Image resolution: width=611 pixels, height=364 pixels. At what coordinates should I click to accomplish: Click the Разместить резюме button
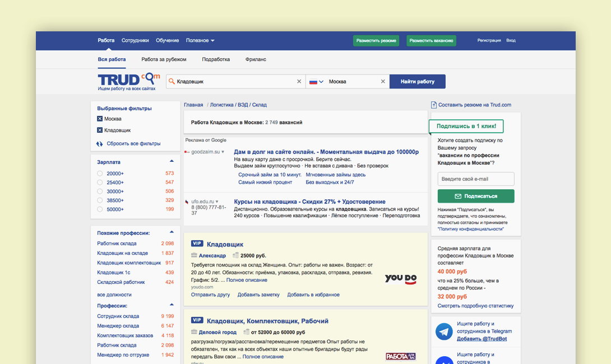pos(376,41)
